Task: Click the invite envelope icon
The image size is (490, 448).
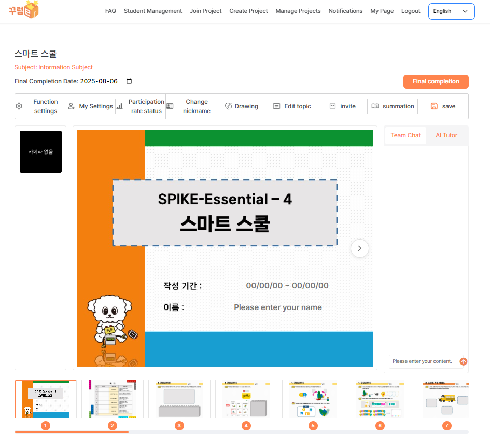Action: point(333,106)
